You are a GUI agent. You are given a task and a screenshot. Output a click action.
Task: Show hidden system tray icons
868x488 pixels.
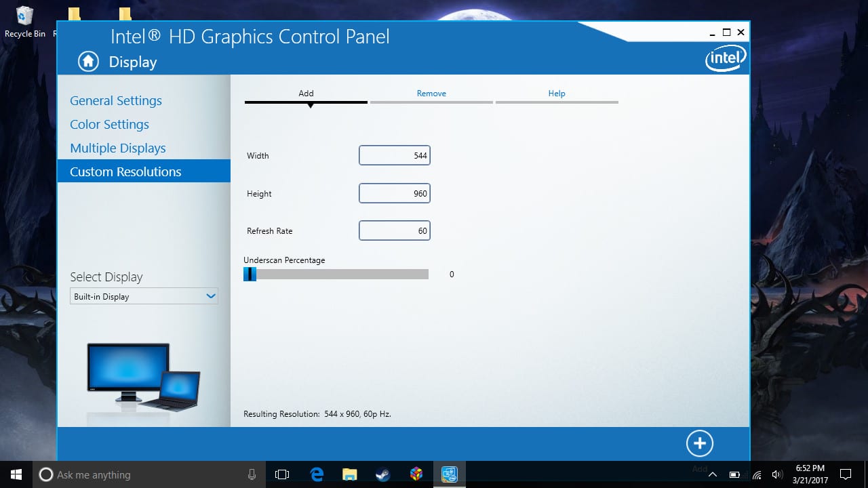tap(713, 474)
